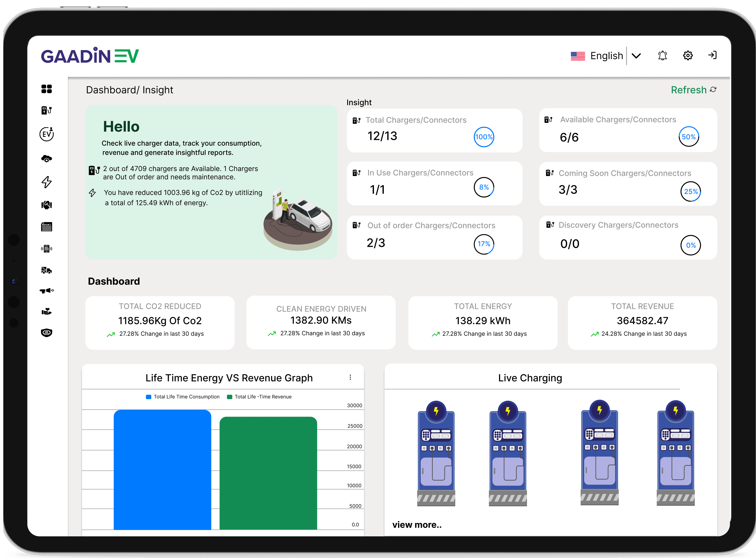Click charger icon on Available Chargers card

tap(548, 119)
